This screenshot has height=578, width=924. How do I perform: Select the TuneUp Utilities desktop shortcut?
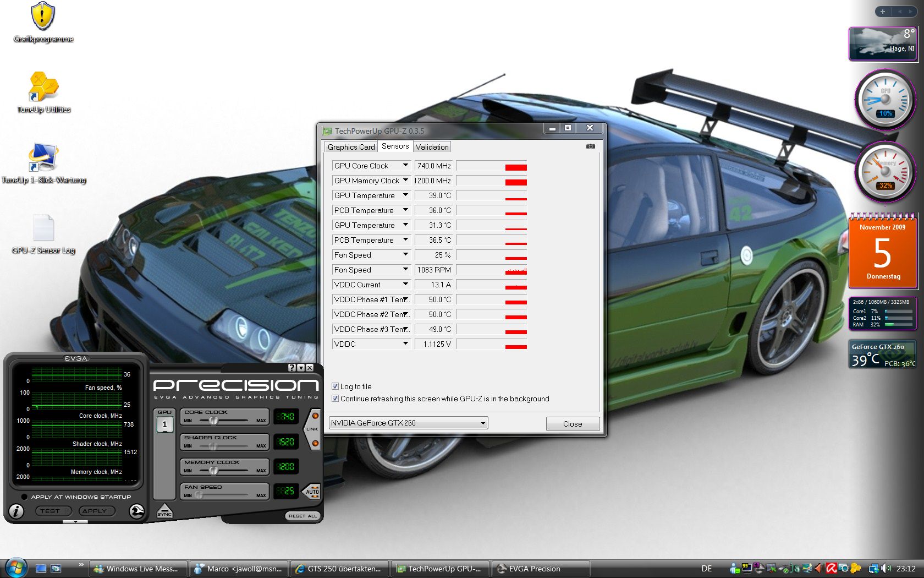(44, 92)
